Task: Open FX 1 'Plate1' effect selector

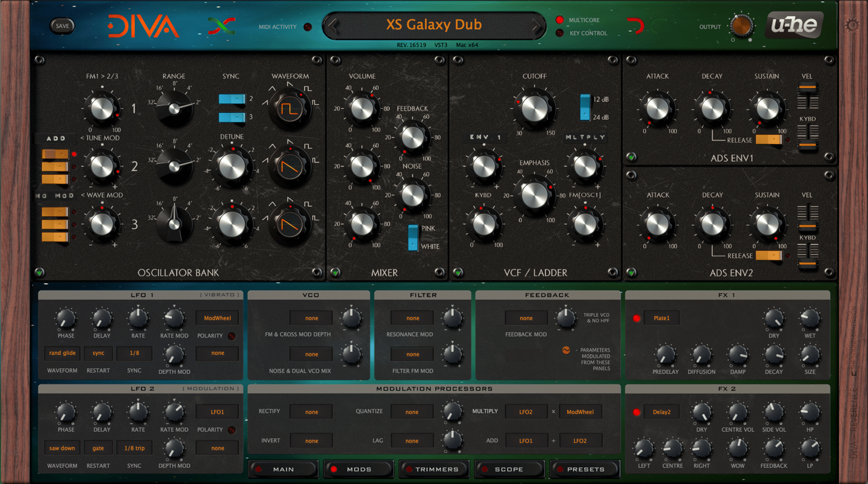Action: (661, 318)
